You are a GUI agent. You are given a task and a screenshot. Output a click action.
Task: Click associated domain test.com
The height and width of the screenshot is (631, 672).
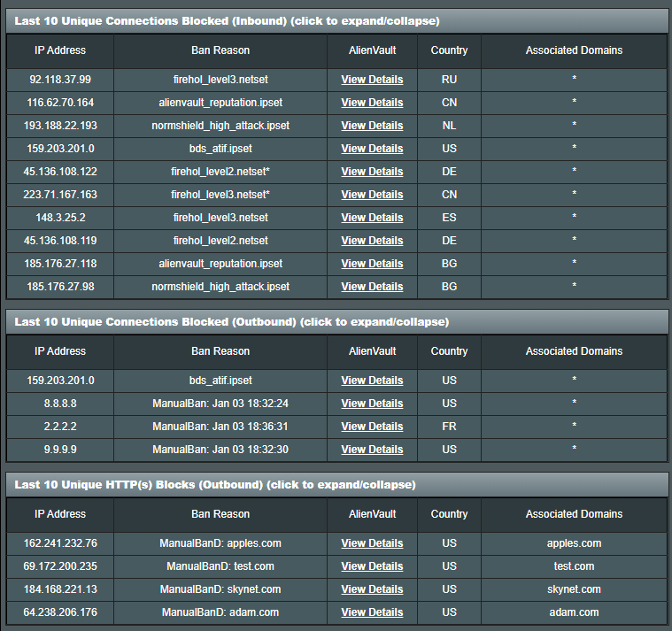point(574,566)
